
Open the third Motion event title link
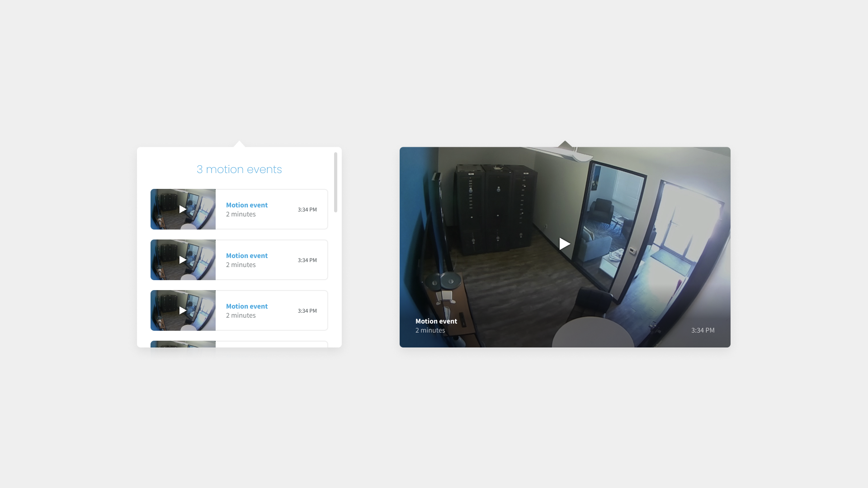pyautogui.click(x=247, y=306)
